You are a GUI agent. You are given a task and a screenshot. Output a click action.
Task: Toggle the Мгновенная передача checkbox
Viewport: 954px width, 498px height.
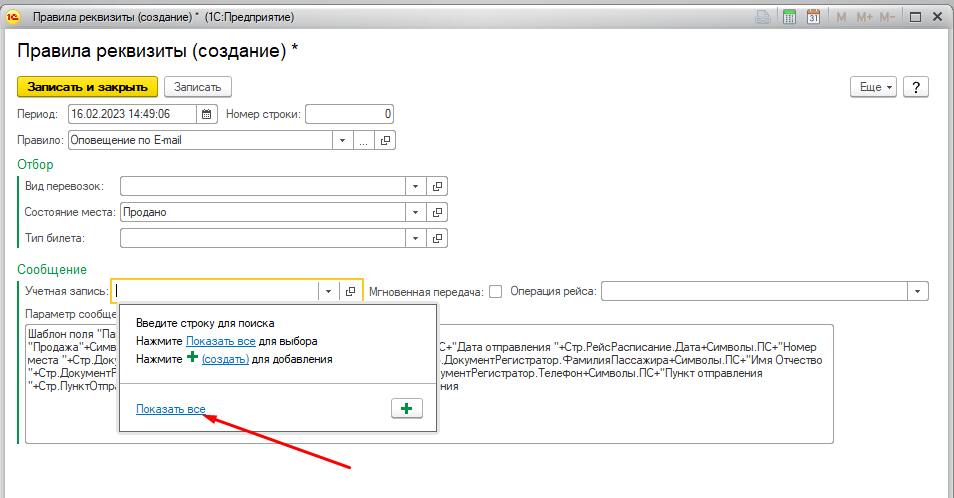click(495, 291)
